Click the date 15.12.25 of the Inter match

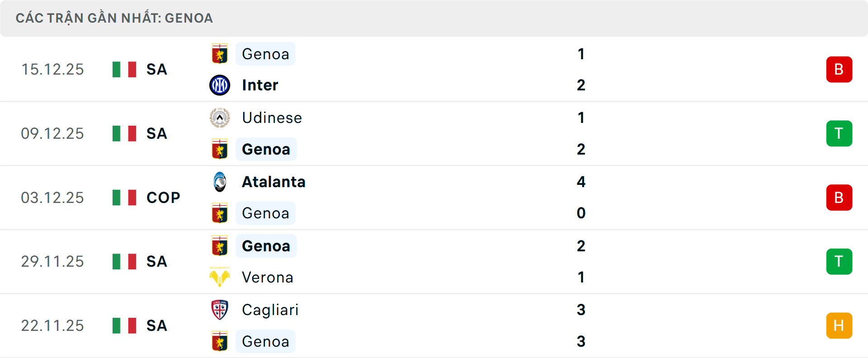(52, 69)
